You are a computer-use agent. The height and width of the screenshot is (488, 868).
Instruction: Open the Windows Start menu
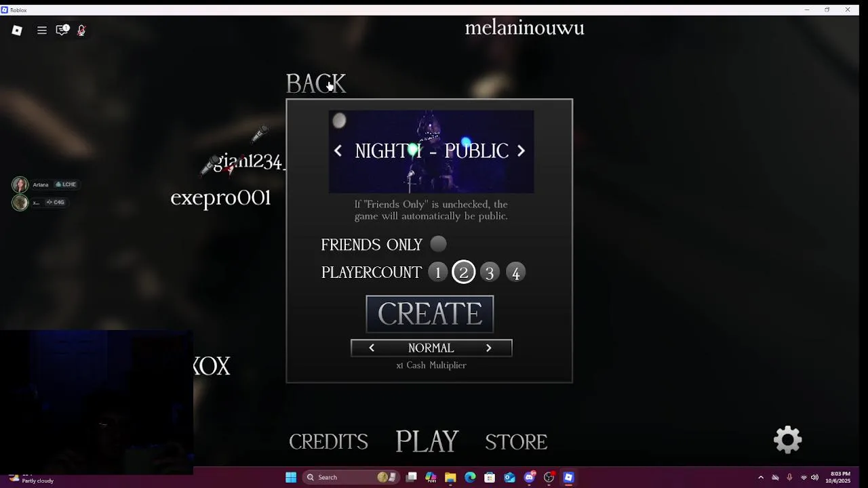pyautogui.click(x=291, y=477)
